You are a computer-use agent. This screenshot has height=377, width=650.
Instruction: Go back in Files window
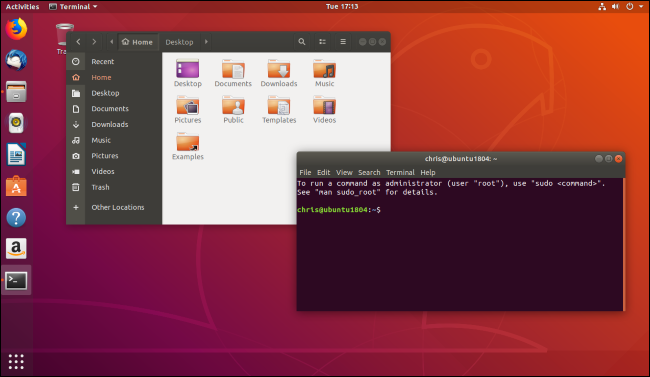click(78, 41)
